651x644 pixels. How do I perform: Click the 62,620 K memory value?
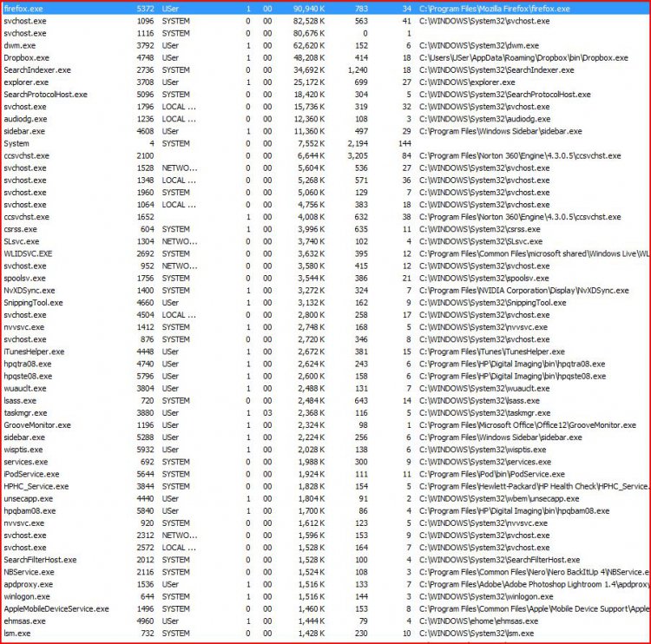click(x=309, y=46)
